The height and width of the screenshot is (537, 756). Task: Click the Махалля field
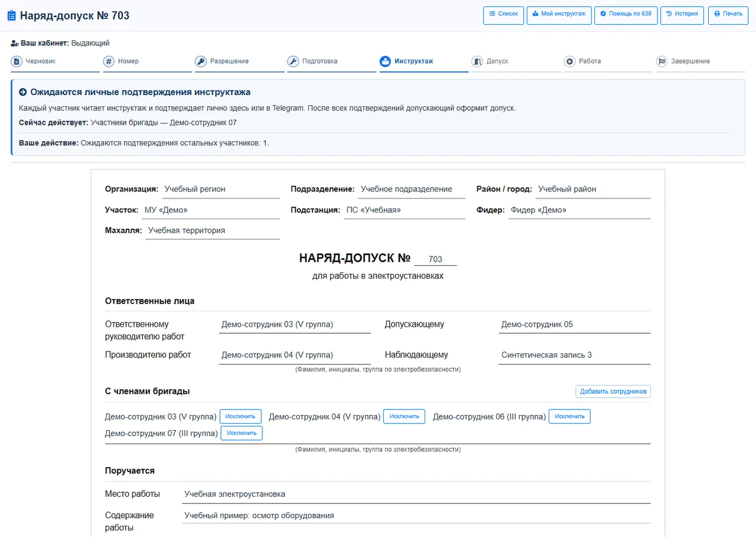[213, 231]
